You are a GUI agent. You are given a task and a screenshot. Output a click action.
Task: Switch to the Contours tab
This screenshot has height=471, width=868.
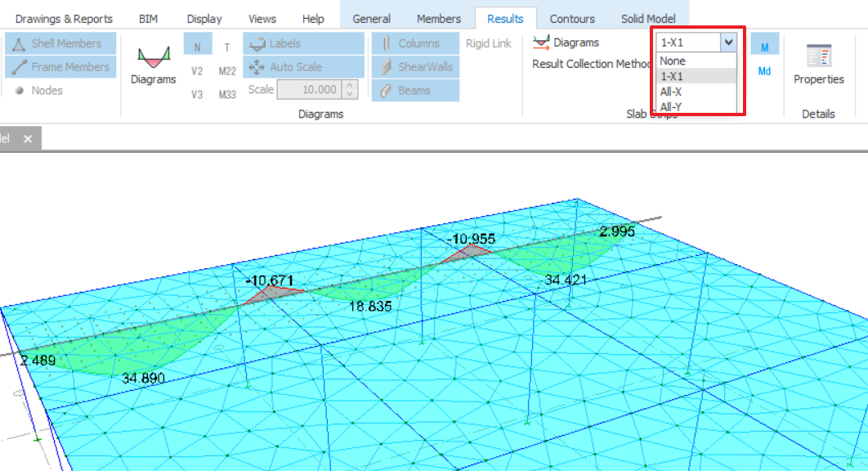(x=572, y=19)
